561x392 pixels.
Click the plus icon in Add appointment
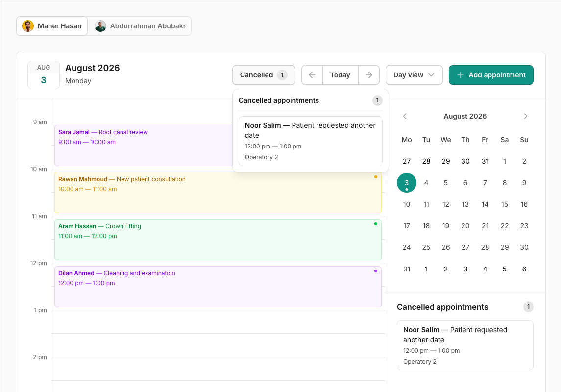[461, 75]
